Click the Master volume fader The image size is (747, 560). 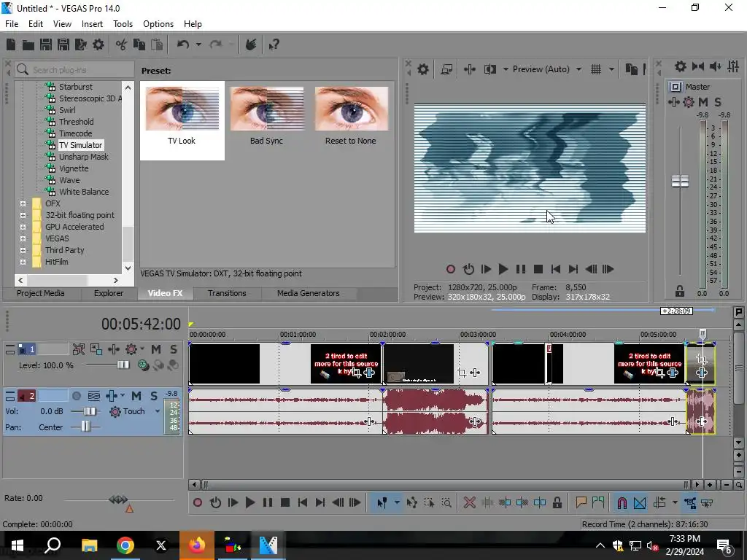(x=680, y=182)
